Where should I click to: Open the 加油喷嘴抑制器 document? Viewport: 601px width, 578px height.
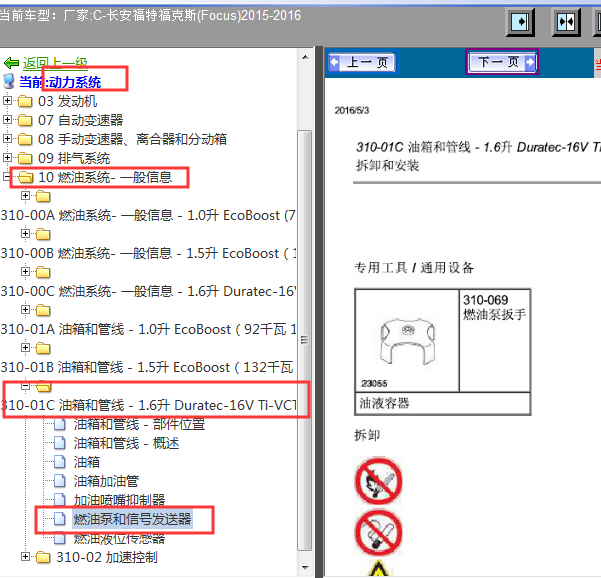pyautogui.click(x=119, y=500)
